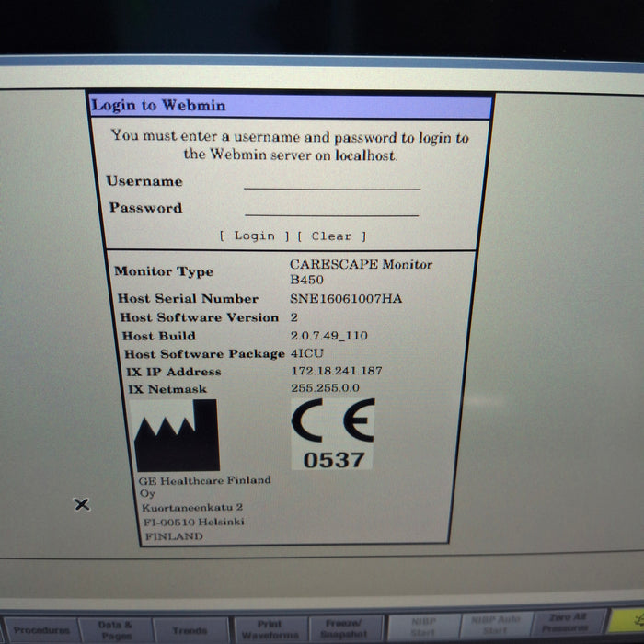
Task: Click the Freeze/Snapshot button
Action: click(344, 628)
